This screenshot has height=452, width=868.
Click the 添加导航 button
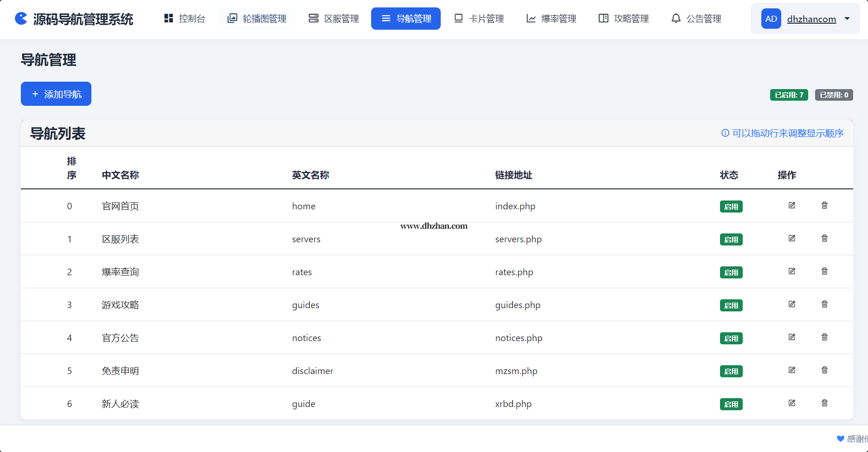[x=56, y=94]
